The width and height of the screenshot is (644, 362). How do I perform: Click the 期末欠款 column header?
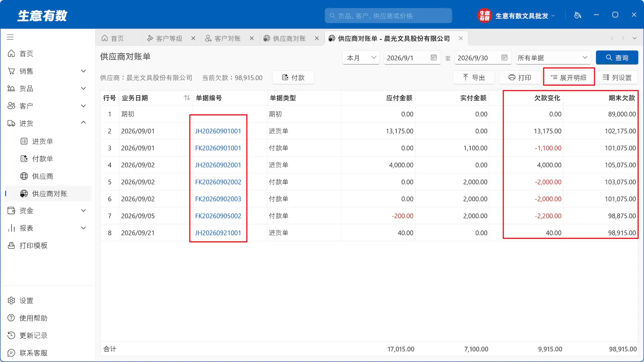coord(600,98)
